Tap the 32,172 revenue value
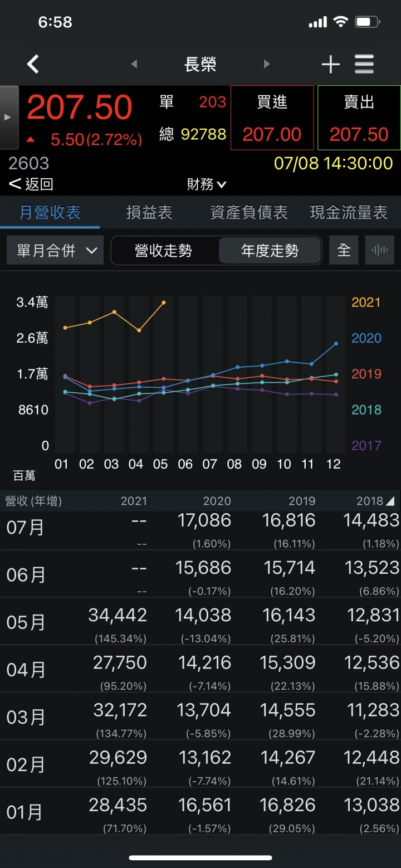401x868 pixels. [119, 710]
